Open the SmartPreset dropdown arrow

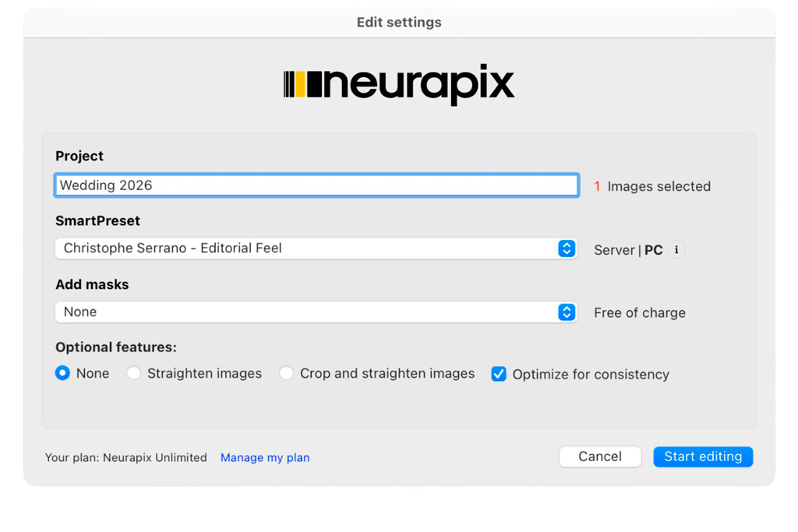pyautogui.click(x=567, y=248)
